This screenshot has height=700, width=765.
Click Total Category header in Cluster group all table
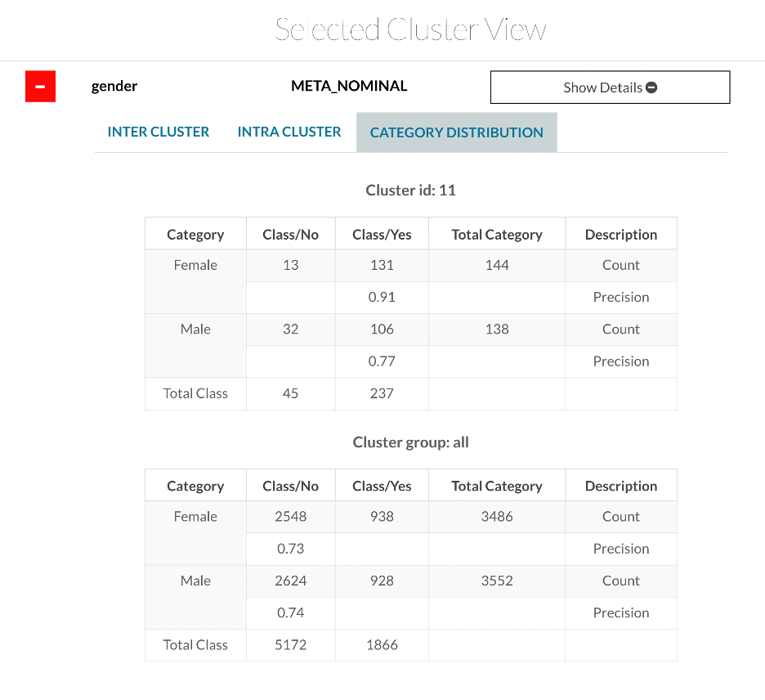click(x=496, y=486)
